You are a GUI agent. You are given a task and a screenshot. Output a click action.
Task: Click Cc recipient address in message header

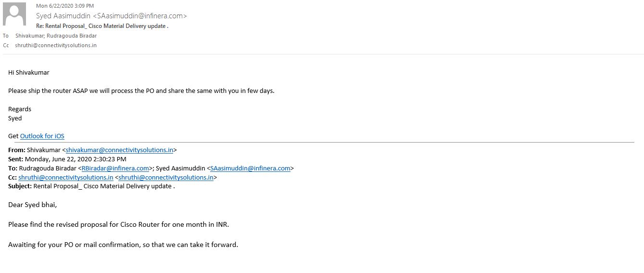[x=56, y=45]
